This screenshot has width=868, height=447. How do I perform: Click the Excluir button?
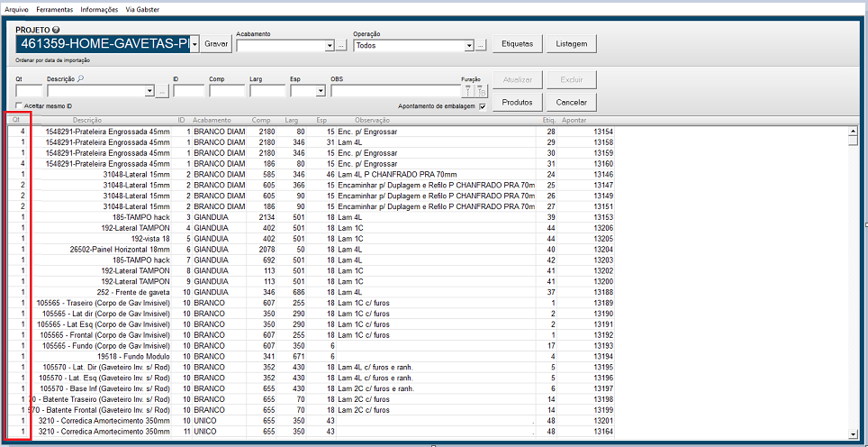tap(572, 80)
